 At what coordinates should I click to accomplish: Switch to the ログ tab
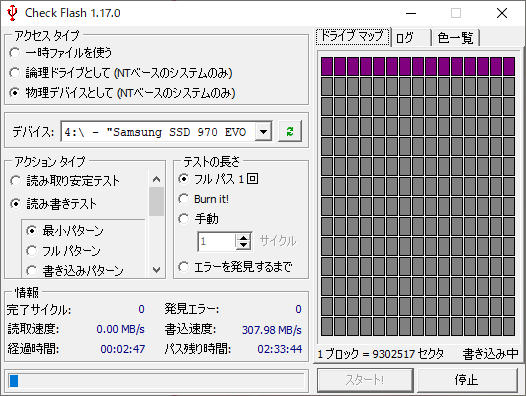coord(411,38)
